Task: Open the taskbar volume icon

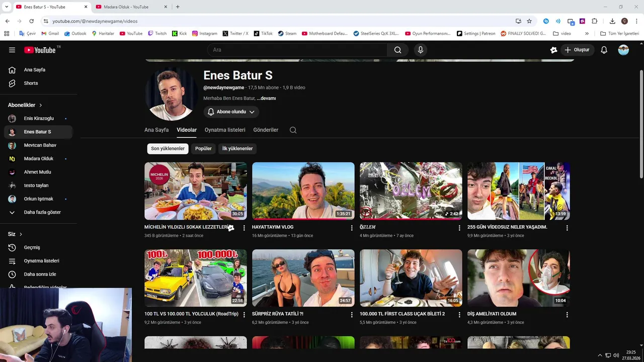Action: [616, 355]
